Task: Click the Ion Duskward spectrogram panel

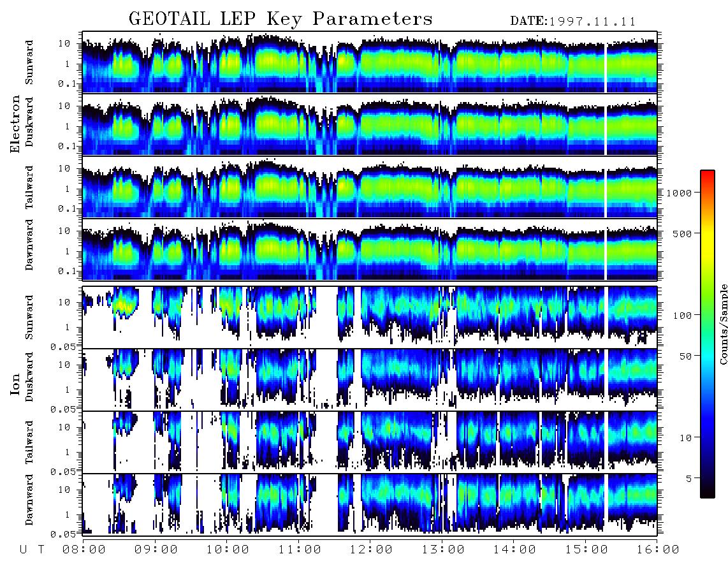Action: (x=370, y=380)
